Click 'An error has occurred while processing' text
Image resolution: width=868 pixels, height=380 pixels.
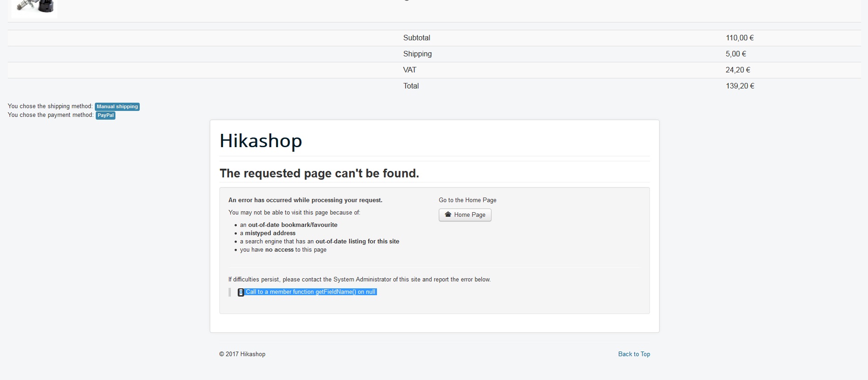(x=306, y=200)
